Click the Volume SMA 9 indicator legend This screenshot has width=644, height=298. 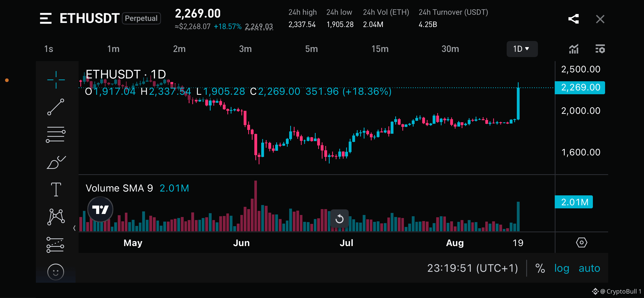119,188
